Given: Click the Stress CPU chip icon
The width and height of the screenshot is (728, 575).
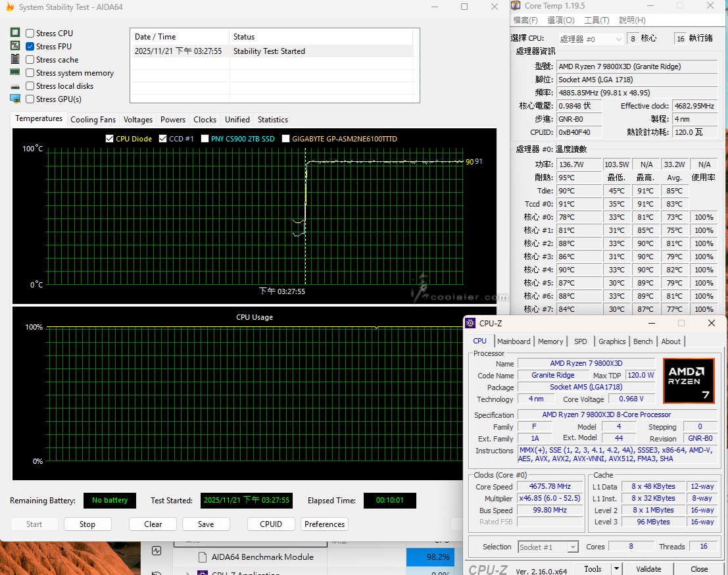Looking at the screenshot, I should click(15, 33).
